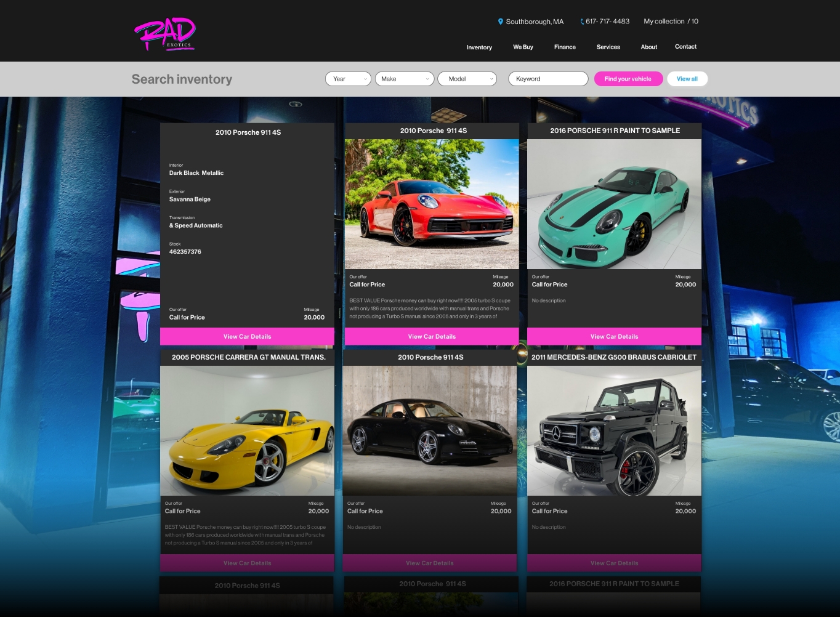840x617 pixels.
Task: View Car Details for 2005 Carrera GT
Action: click(x=247, y=563)
